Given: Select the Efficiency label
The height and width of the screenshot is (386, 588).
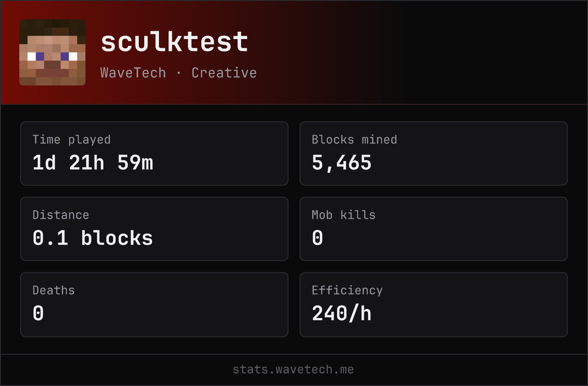Looking at the screenshot, I should [347, 290].
